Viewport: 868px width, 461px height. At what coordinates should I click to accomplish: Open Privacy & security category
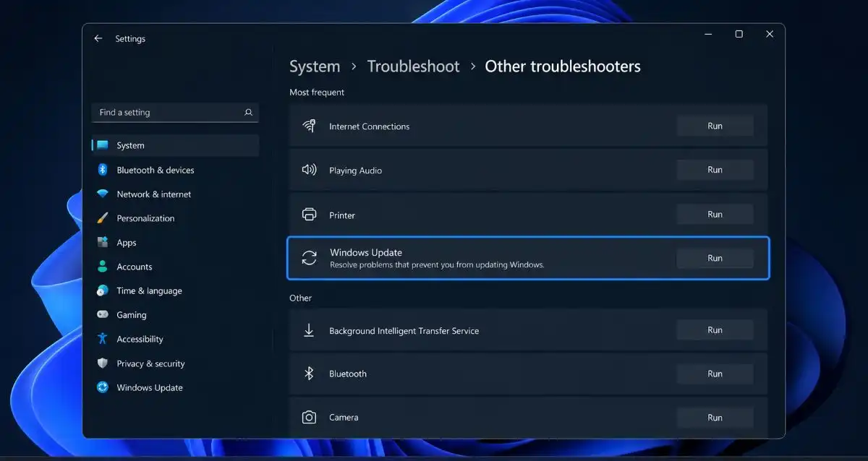pos(175,363)
